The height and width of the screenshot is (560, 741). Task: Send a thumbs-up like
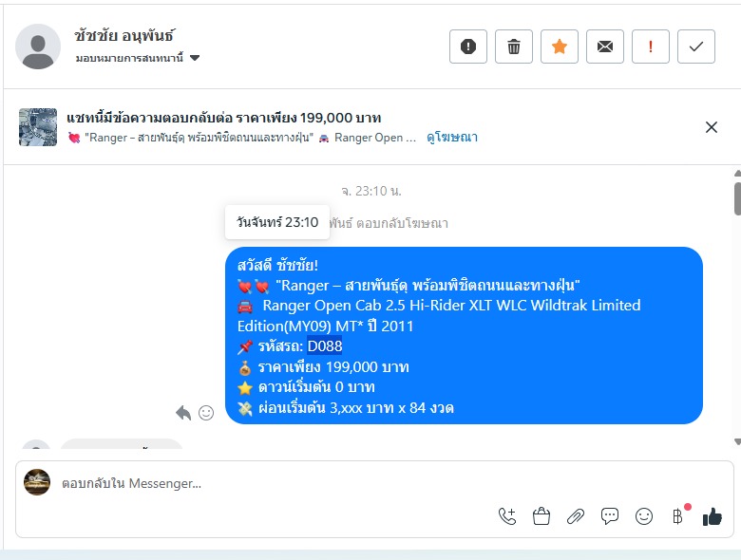pos(712,516)
